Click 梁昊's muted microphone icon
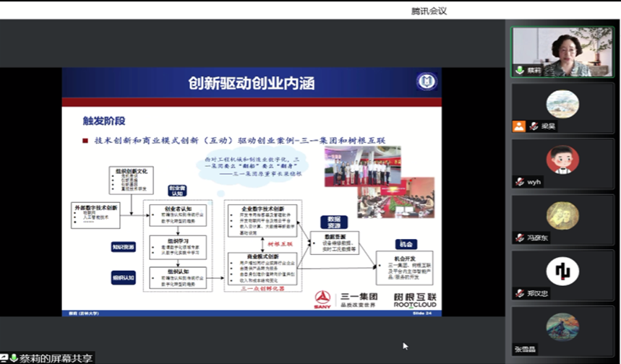This screenshot has width=621, height=364. [534, 126]
